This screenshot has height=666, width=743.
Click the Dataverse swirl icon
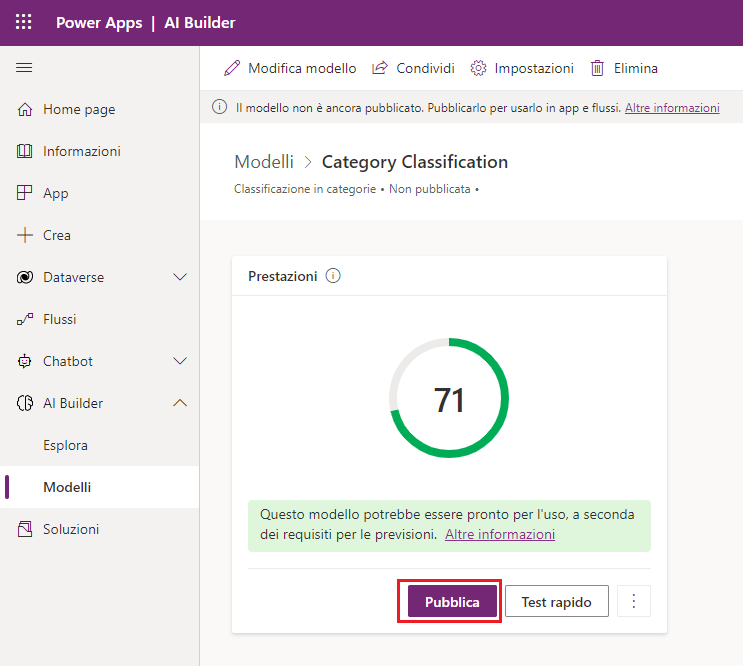25,277
